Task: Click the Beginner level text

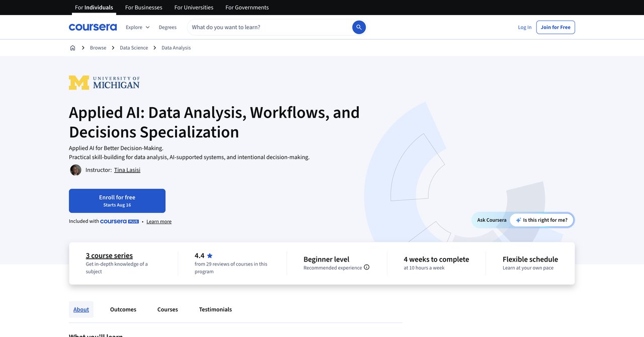Action: [327, 260]
